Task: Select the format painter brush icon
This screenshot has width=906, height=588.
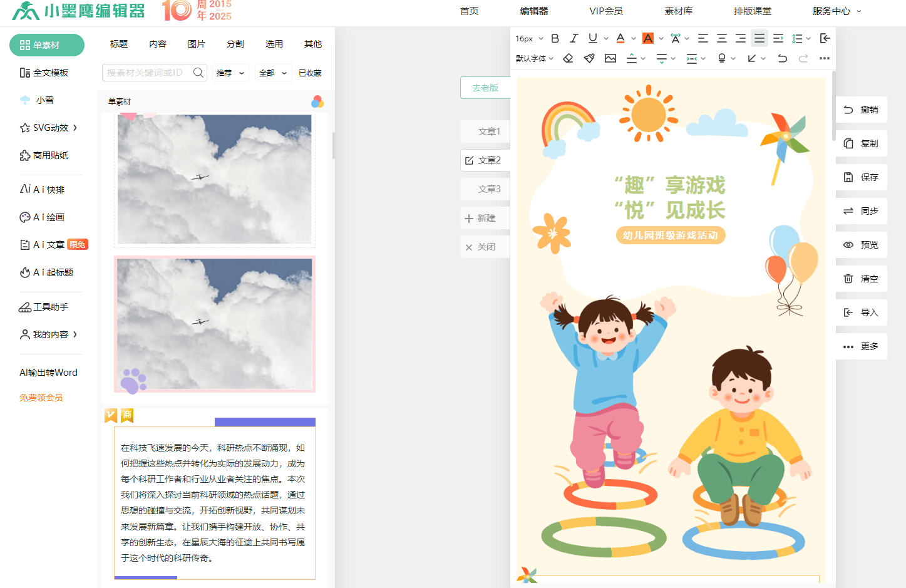Action: tap(589, 58)
